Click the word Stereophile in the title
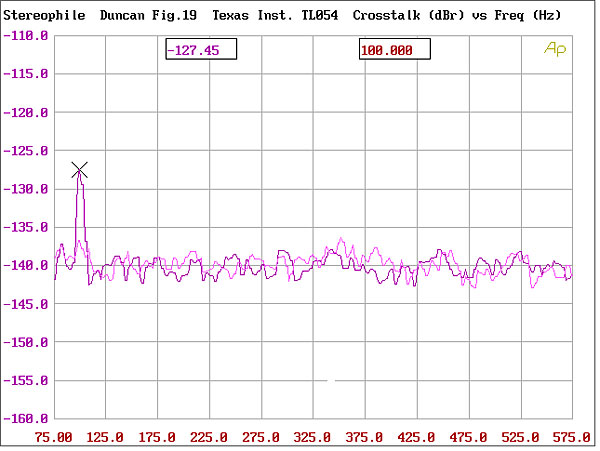The image size is (600, 451). (44, 16)
